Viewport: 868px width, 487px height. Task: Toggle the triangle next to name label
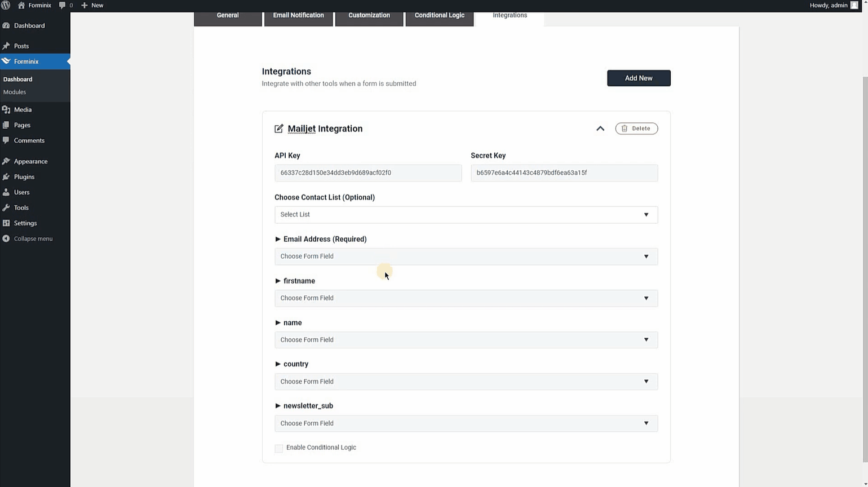pos(278,322)
